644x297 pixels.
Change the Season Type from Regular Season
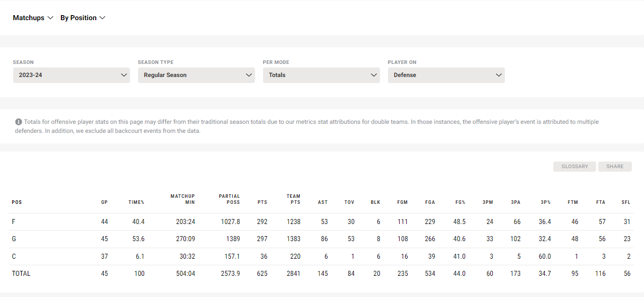pyautogui.click(x=197, y=75)
